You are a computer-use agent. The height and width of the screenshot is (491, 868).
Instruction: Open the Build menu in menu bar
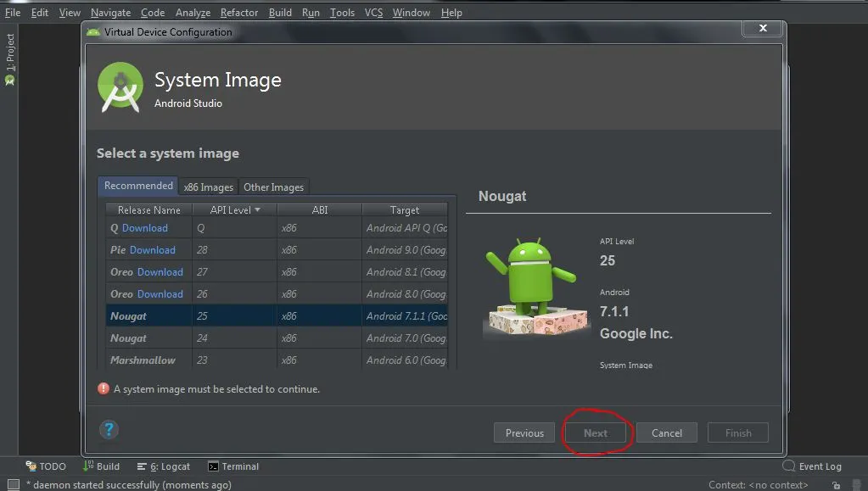[280, 12]
